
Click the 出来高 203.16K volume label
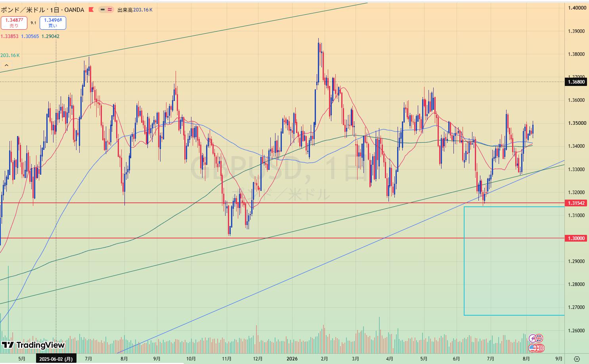[x=135, y=10]
